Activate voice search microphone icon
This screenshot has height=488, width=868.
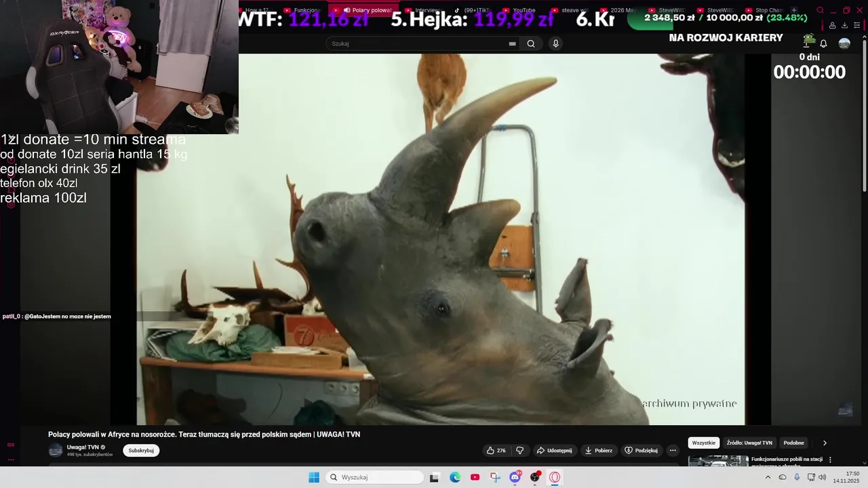coord(555,43)
